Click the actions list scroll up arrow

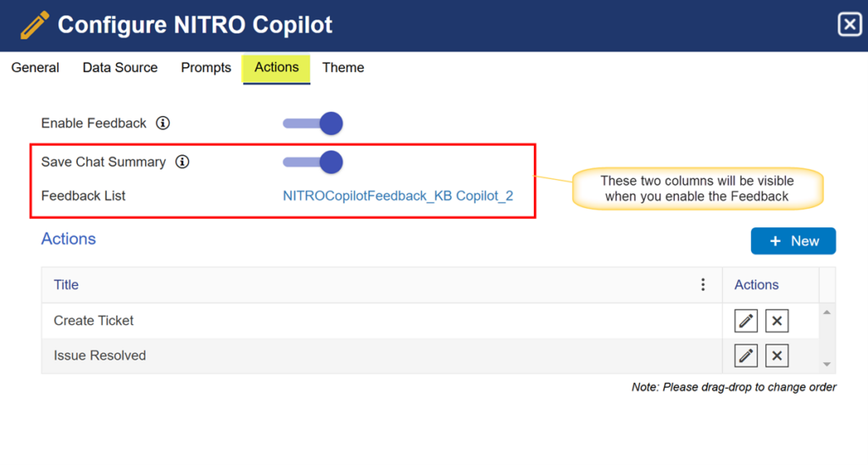click(827, 312)
